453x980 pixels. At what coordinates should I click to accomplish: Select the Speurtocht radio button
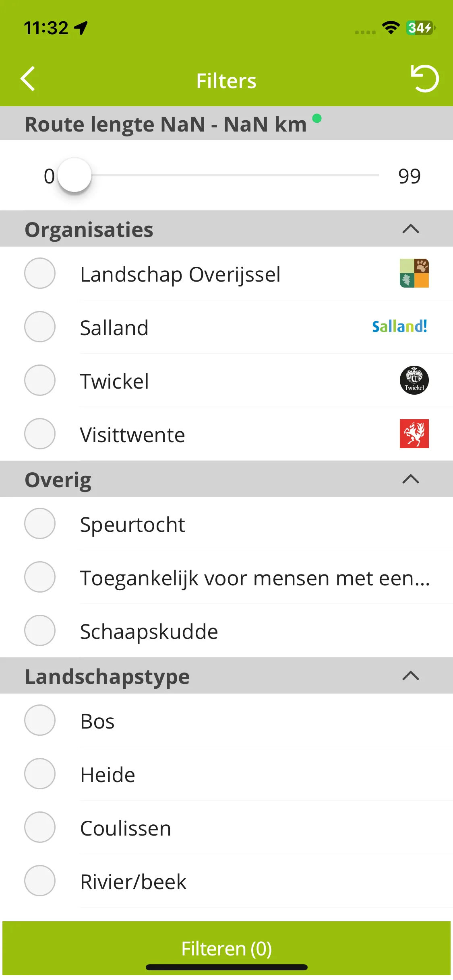coord(40,523)
